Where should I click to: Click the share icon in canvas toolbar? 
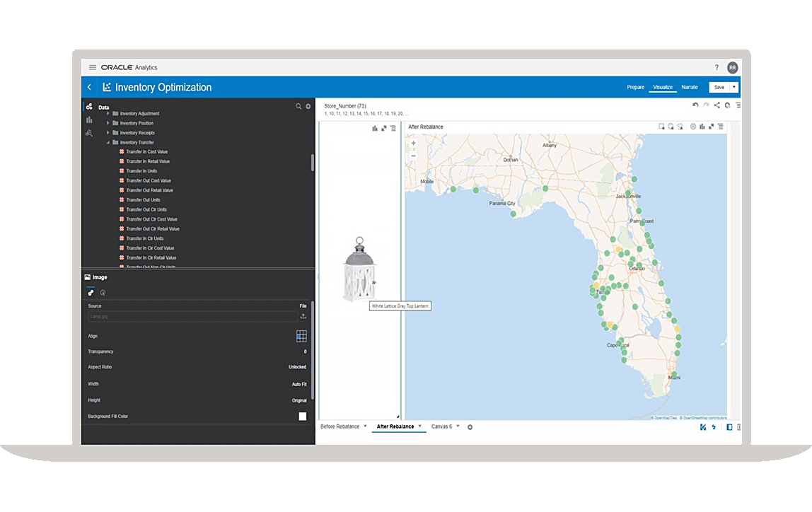tap(717, 105)
